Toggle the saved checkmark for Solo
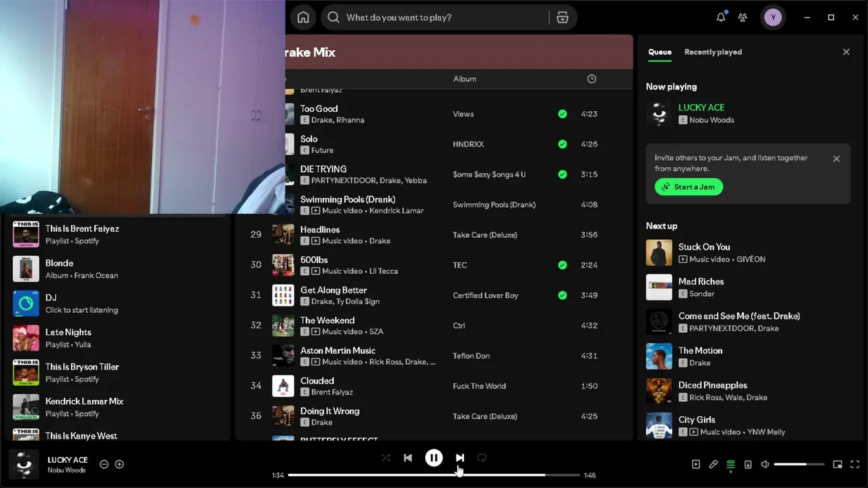This screenshot has width=868, height=488. 562,144
